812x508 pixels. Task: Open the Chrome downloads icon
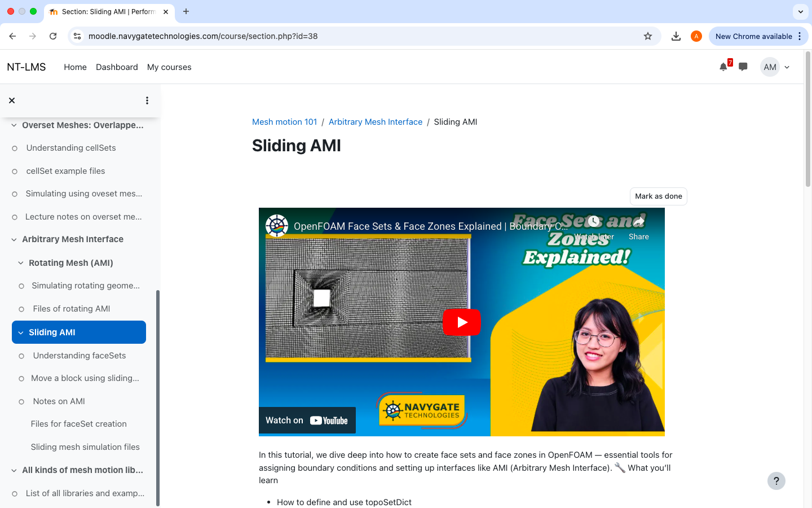676,36
